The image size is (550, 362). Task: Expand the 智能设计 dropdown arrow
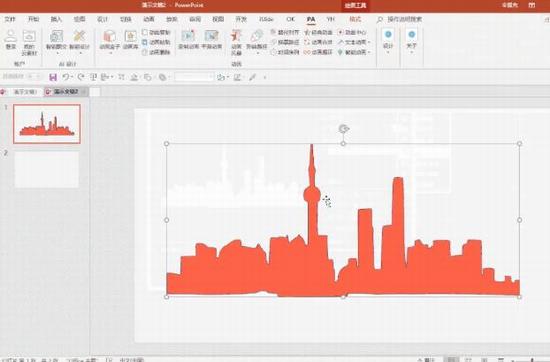coord(80,53)
